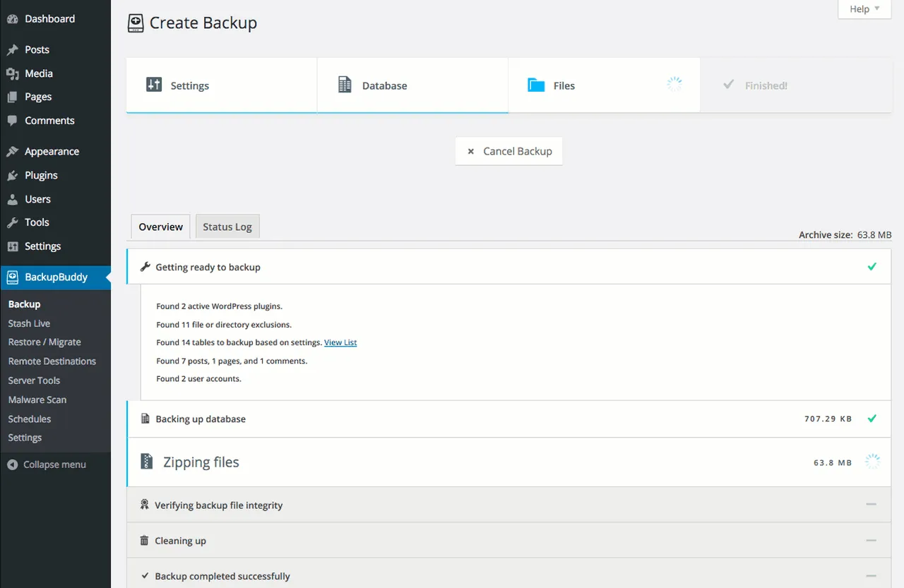The width and height of the screenshot is (904, 588).
Task: Expand the Cleaning up row
Action: [509, 541]
